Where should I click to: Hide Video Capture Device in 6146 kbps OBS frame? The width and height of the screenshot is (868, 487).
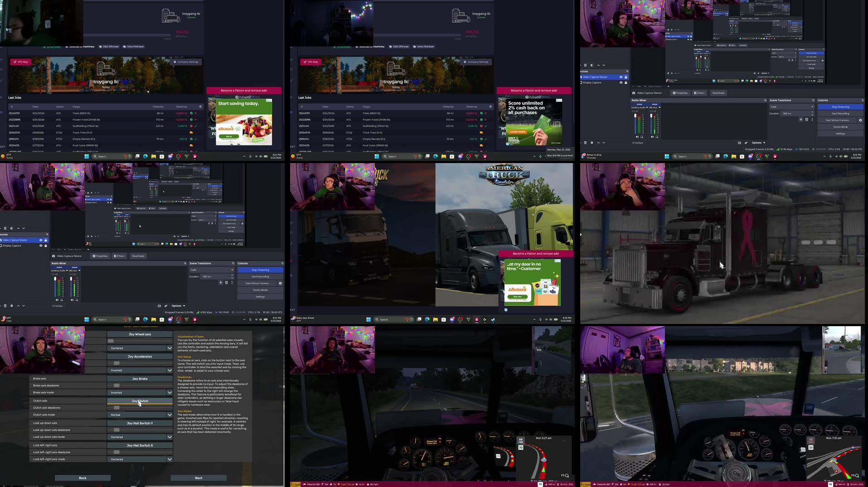621,77
